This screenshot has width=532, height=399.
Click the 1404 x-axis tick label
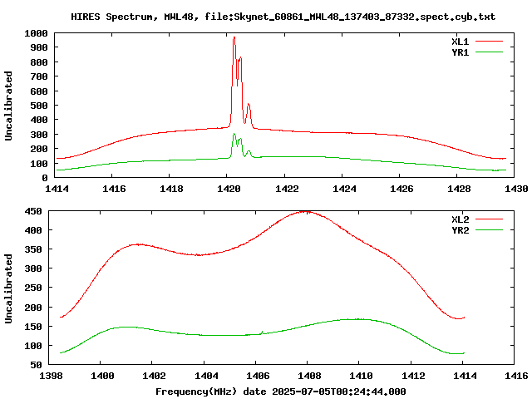[x=206, y=376]
